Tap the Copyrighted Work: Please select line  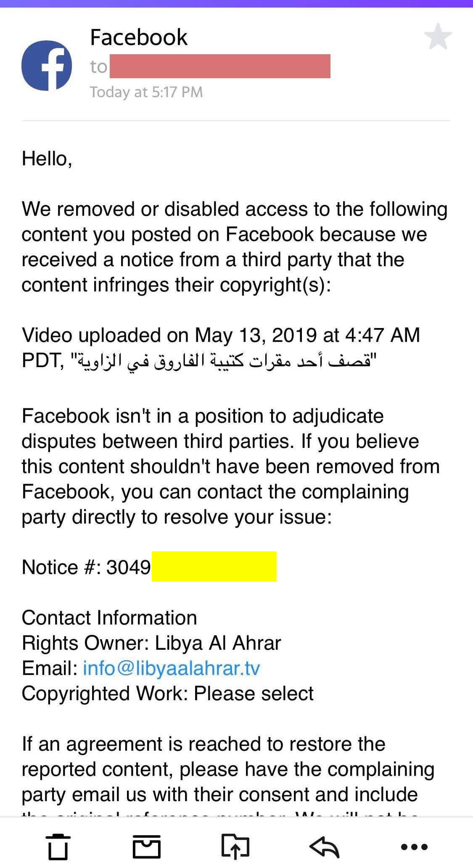[167, 693]
